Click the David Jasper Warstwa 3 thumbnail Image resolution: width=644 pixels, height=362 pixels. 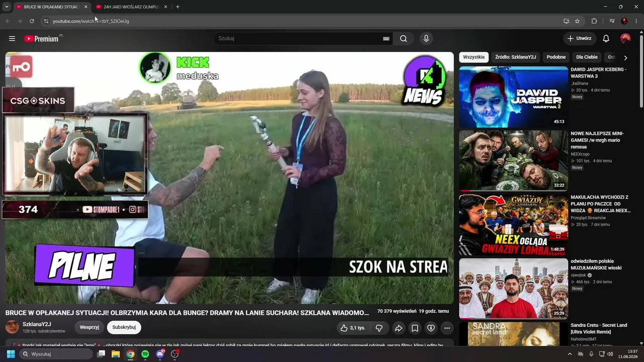coord(513,97)
